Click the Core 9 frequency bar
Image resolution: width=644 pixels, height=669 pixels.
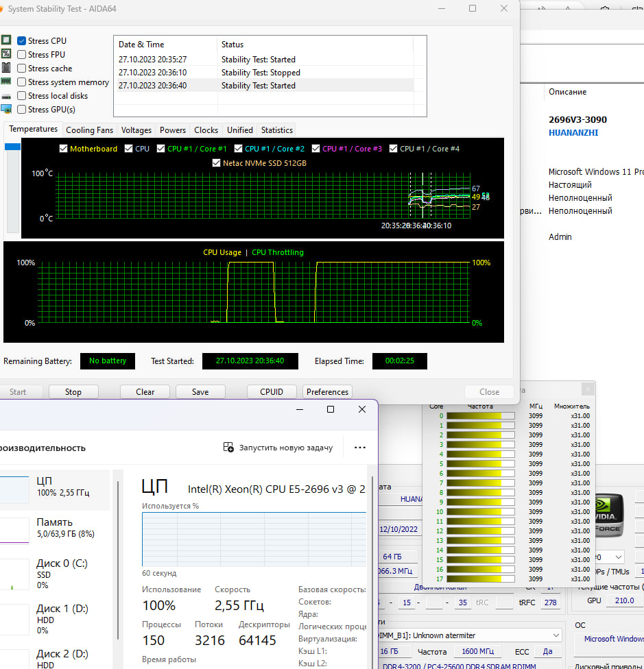pyautogui.click(x=481, y=502)
